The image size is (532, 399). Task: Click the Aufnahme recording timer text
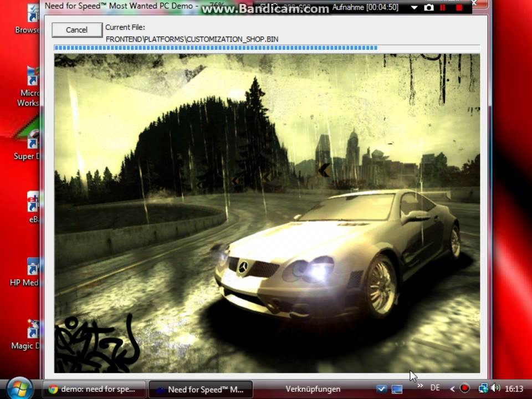coord(365,7)
